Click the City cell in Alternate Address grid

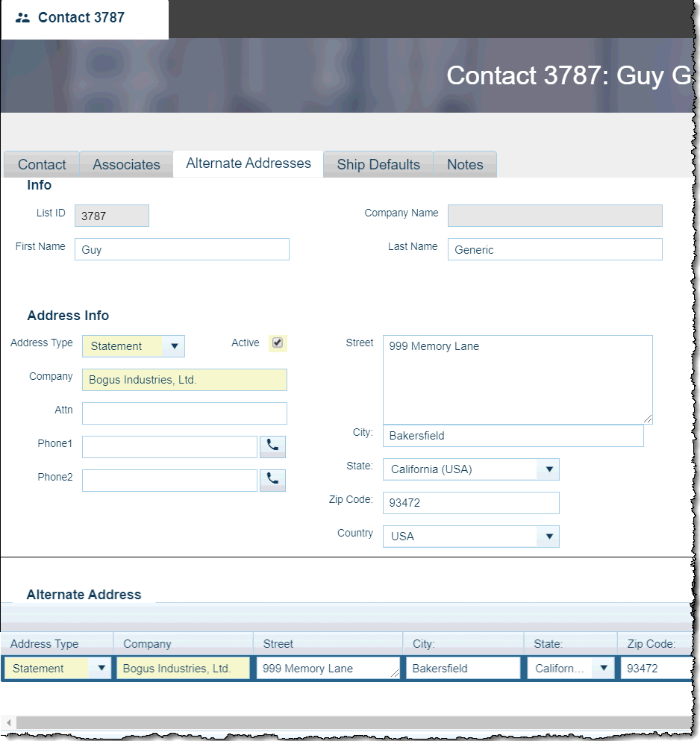(x=463, y=668)
